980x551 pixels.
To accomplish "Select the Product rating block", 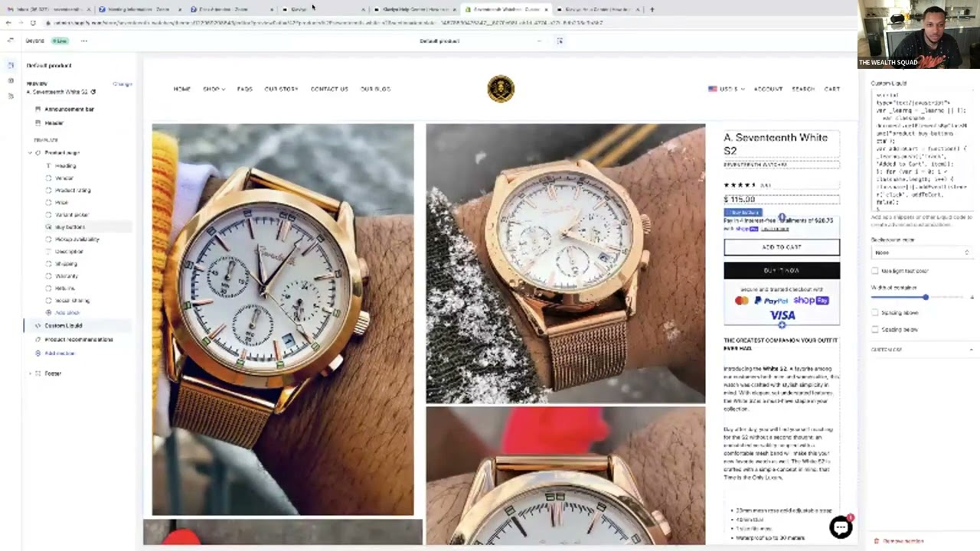I will [73, 190].
